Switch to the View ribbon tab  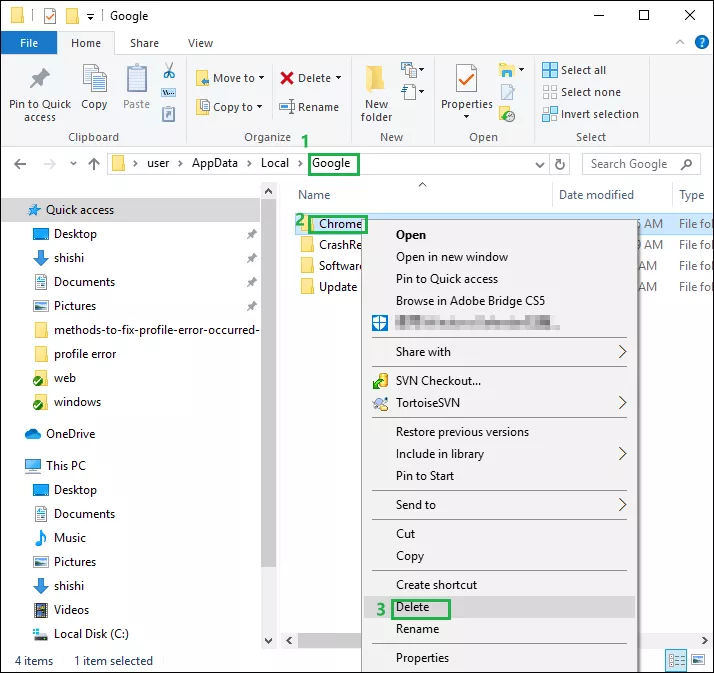(200, 43)
